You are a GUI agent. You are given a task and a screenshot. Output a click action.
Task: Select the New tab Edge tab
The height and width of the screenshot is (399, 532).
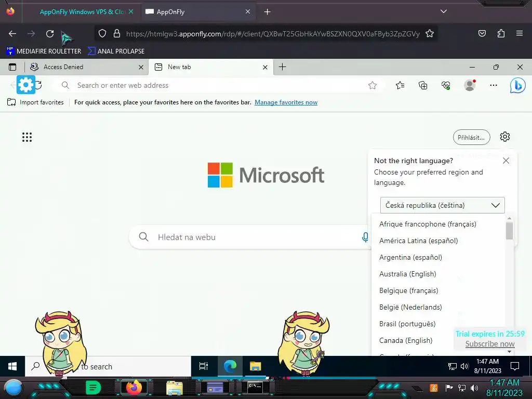[x=210, y=67]
